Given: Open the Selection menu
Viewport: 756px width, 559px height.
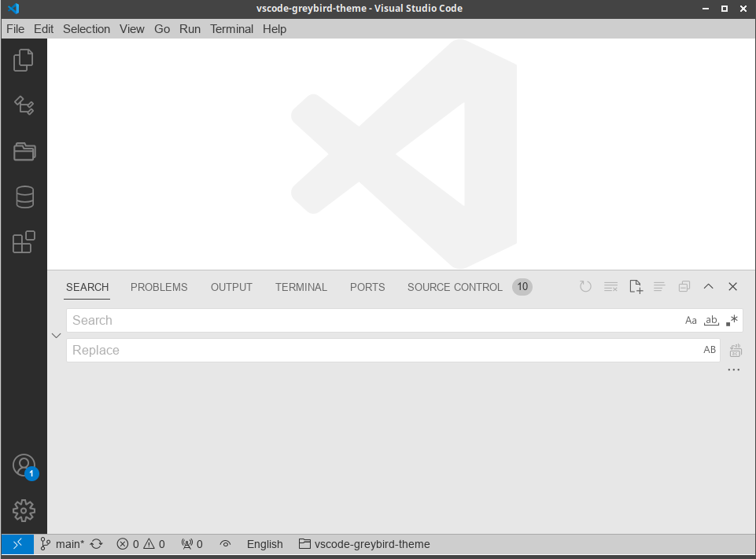Looking at the screenshot, I should point(87,29).
